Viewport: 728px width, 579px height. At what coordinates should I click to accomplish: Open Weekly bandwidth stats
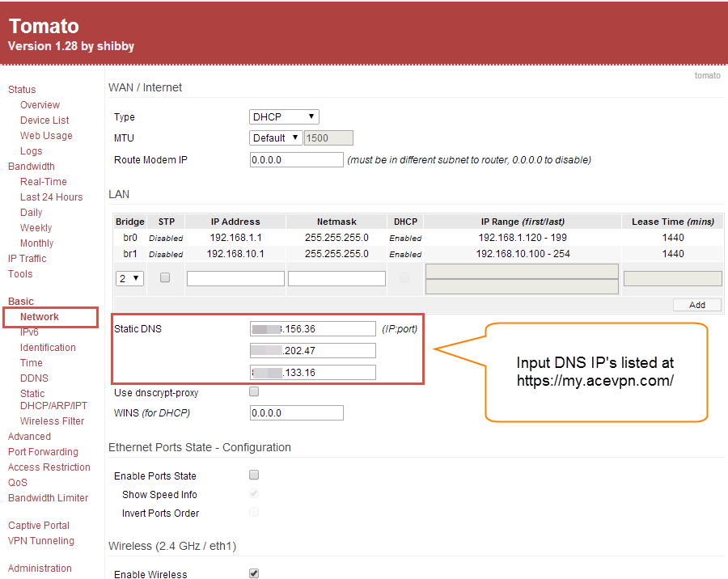click(36, 227)
